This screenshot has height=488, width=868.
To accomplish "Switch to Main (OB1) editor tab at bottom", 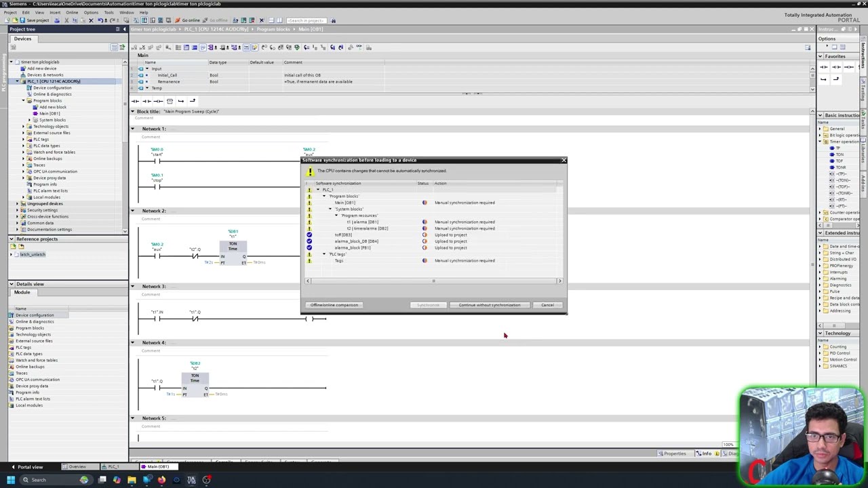I will tap(157, 467).
